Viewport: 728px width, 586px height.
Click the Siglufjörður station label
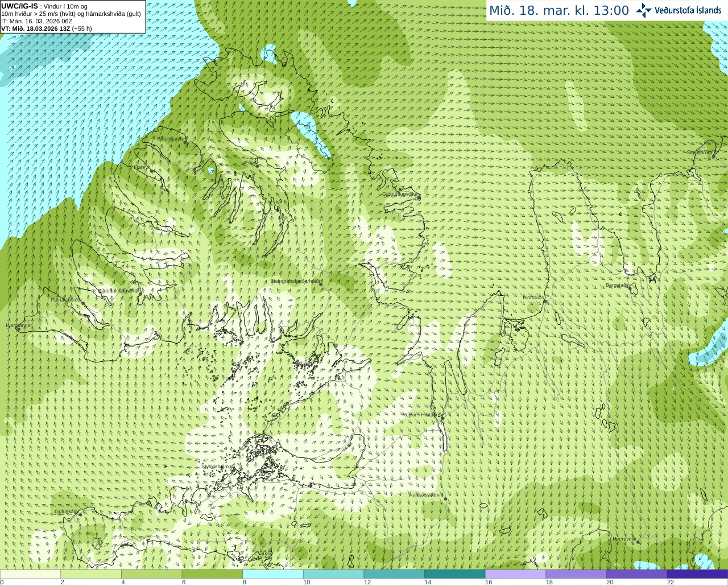point(699,152)
